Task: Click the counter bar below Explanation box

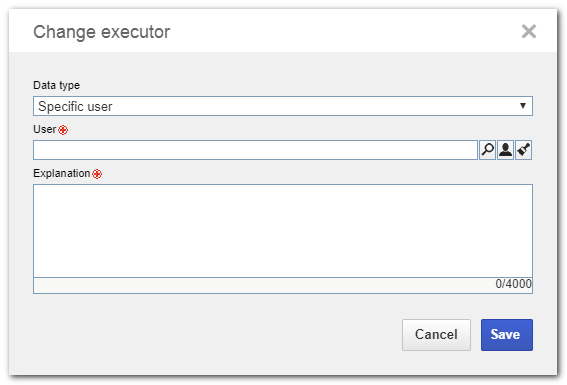Action: tap(283, 286)
